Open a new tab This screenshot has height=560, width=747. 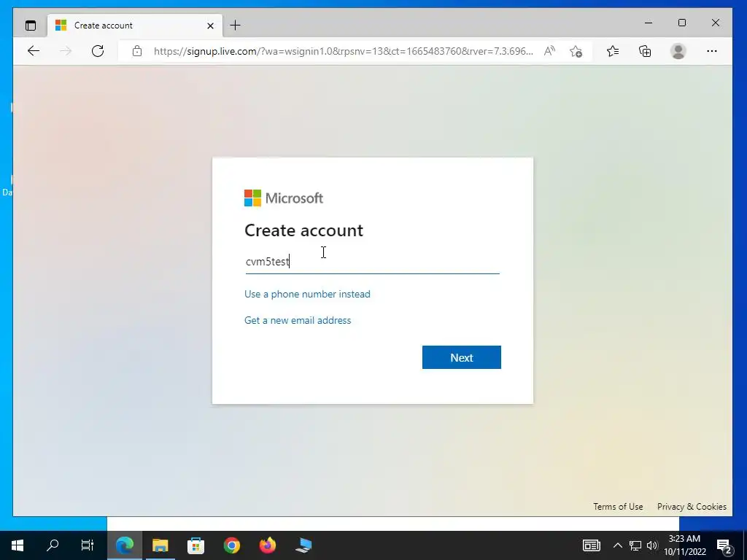point(236,26)
